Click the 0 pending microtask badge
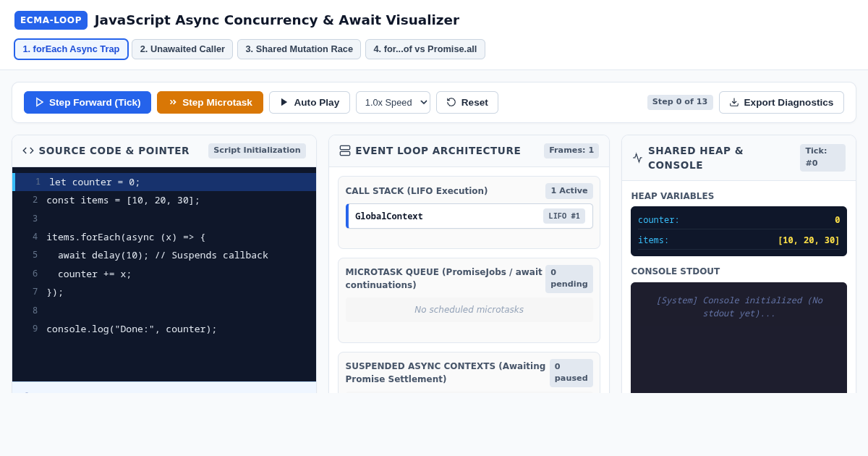Viewport: 868px width, 456px height. (x=569, y=279)
